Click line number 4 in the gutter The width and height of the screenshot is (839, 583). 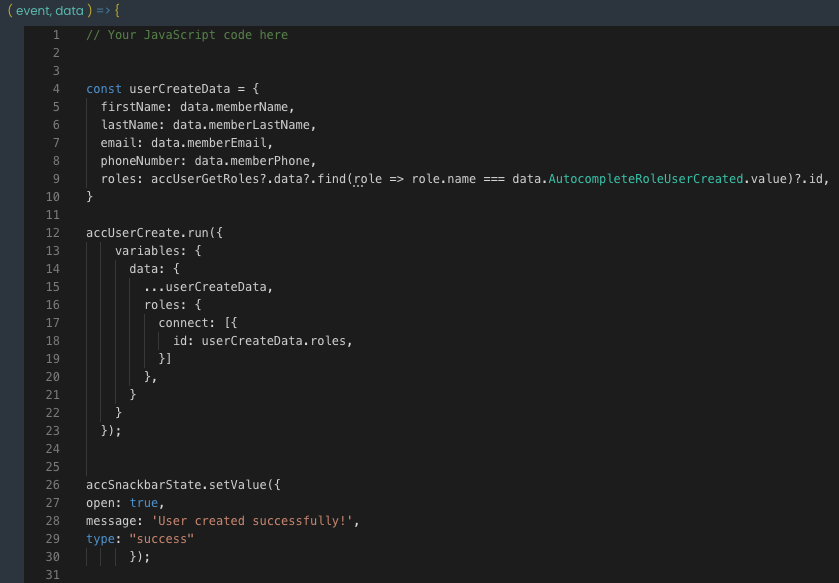(56, 89)
